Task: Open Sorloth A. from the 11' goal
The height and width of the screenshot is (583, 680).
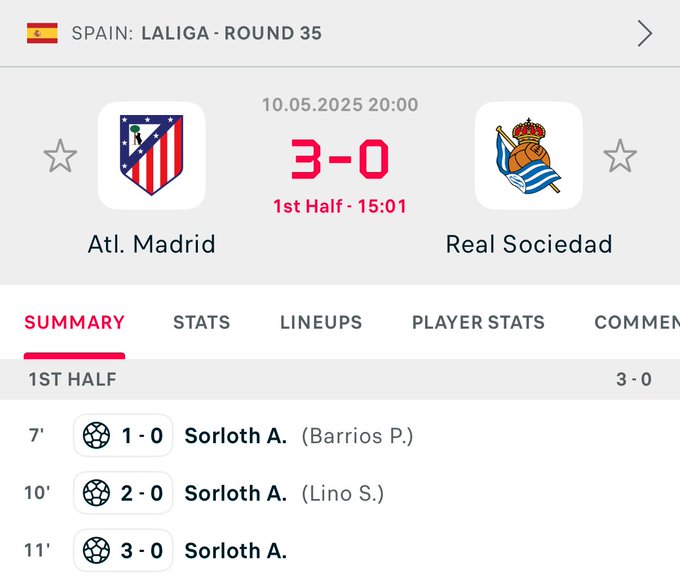Action: click(x=235, y=551)
